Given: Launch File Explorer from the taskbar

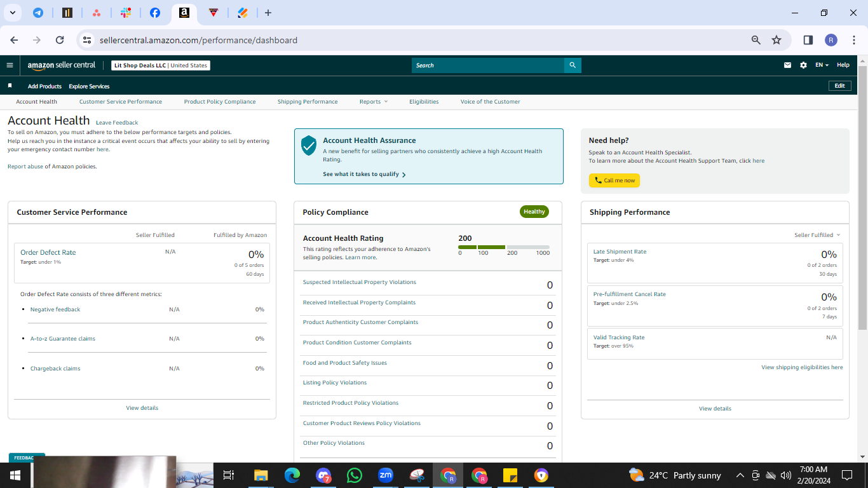Looking at the screenshot, I should pos(261,475).
